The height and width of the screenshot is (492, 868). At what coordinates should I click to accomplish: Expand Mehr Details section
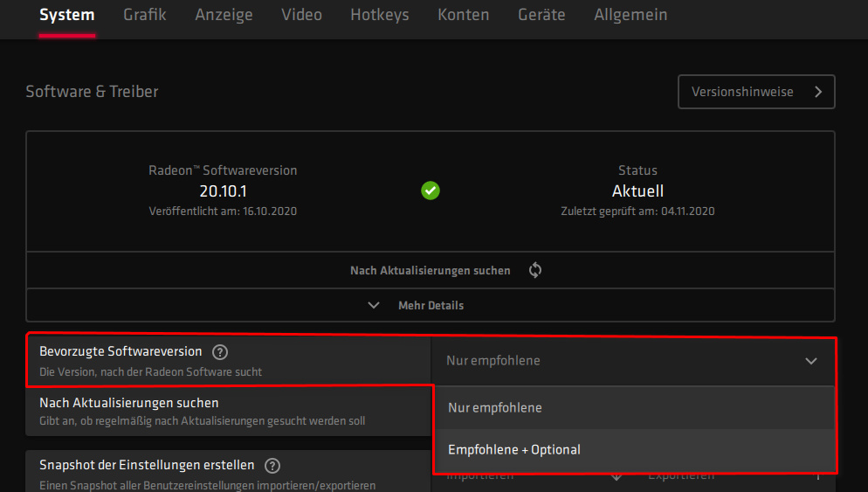point(431,305)
